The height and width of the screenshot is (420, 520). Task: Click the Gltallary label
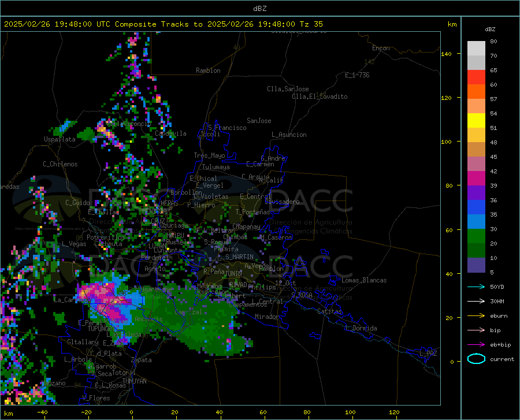point(83,342)
